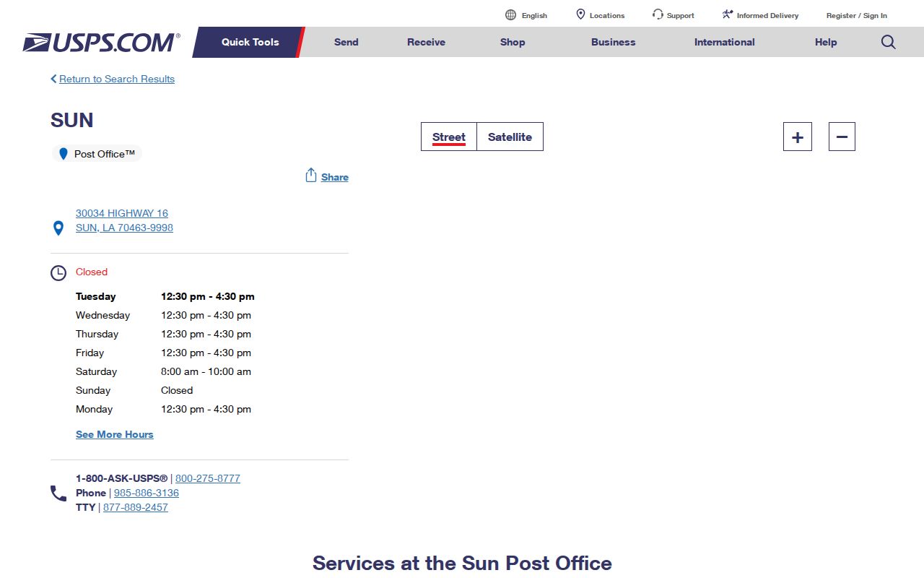This screenshot has width=924, height=578.
Task: Click Sunday's Closed hours entry
Action: coord(177,390)
